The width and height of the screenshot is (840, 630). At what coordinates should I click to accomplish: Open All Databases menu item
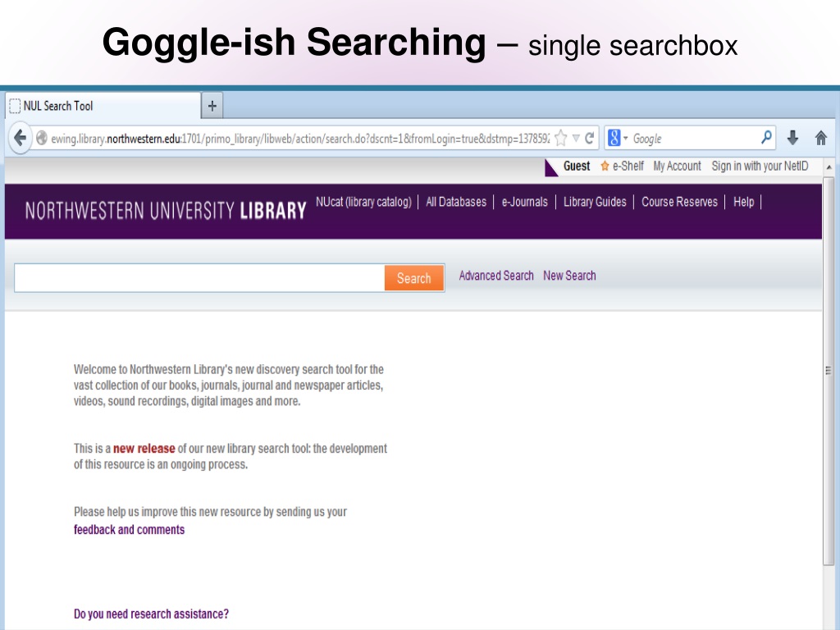(x=456, y=202)
